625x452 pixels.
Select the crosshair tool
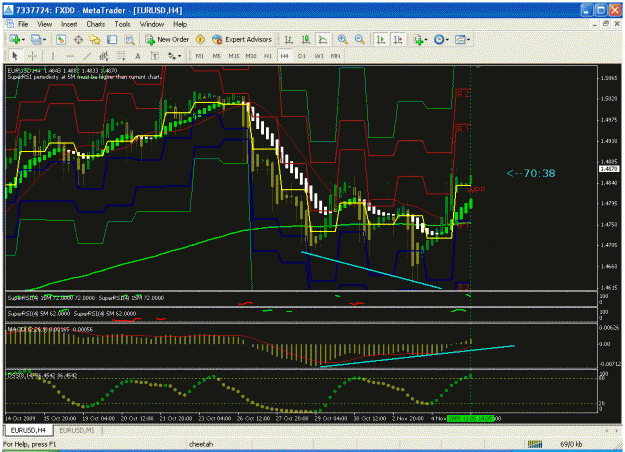click(x=33, y=56)
